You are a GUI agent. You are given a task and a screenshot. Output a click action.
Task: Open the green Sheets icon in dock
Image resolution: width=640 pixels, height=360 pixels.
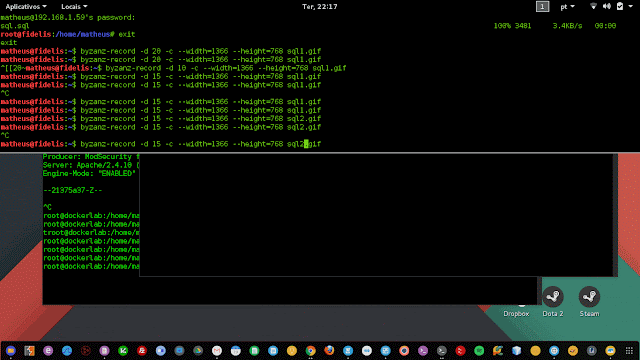pos(254,351)
